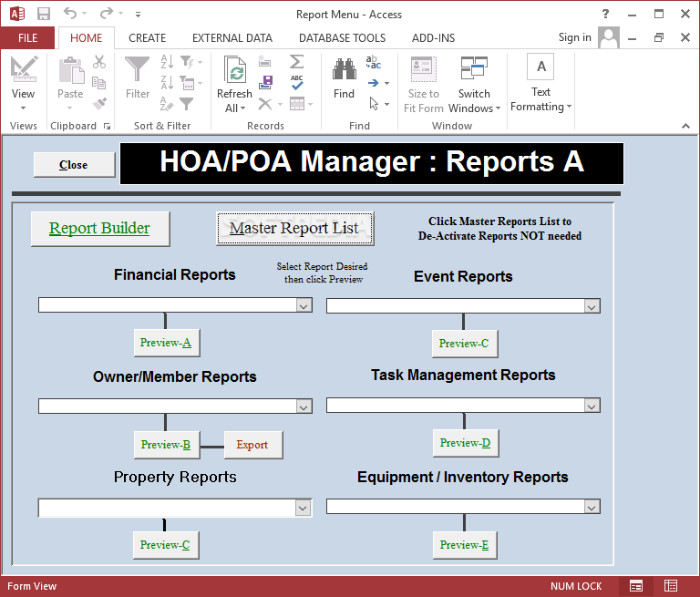Click the Preview-E button
700x597 pixels.
pyautogui.click(x=465, y=545)
